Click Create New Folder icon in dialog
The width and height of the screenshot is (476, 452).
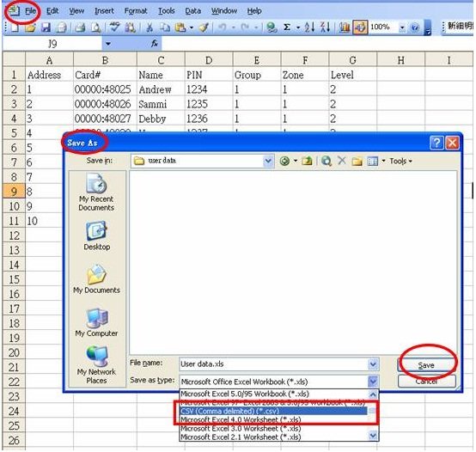(x=357, y=161)
